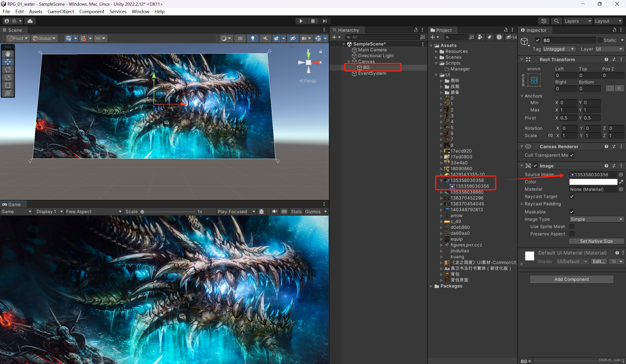Open the File menu
Screen dimensions: 626x364
click(x=6, y=11)
